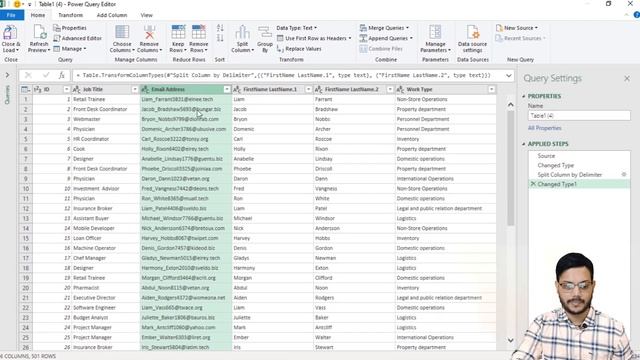This screenshot has height=360, width=640.
Task: Open query Properties in ribbon
Action: tap(70, 28)
